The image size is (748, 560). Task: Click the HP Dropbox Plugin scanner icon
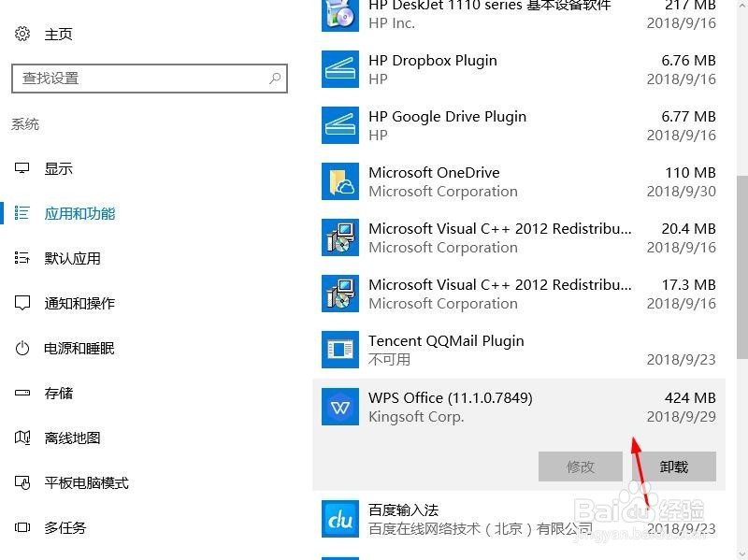pos(340,69)
